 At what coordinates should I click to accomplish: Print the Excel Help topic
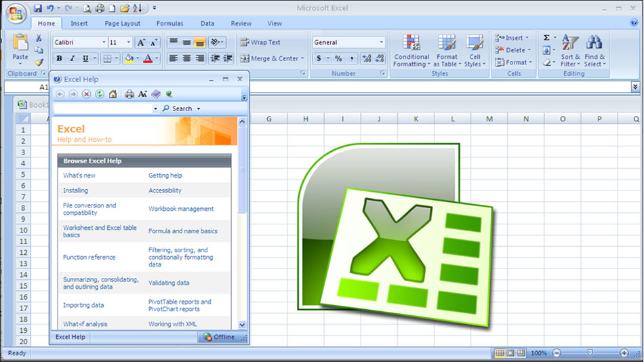(x=129, y=94)
